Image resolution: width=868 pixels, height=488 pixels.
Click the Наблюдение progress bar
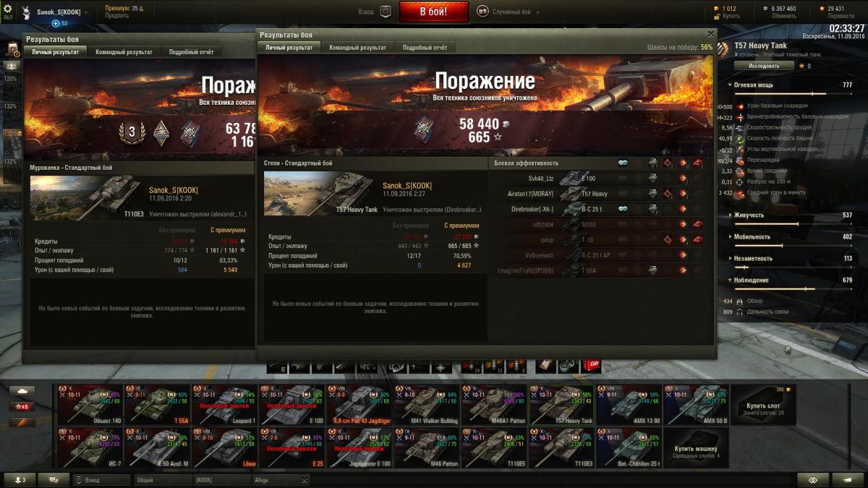coord(792,288)
